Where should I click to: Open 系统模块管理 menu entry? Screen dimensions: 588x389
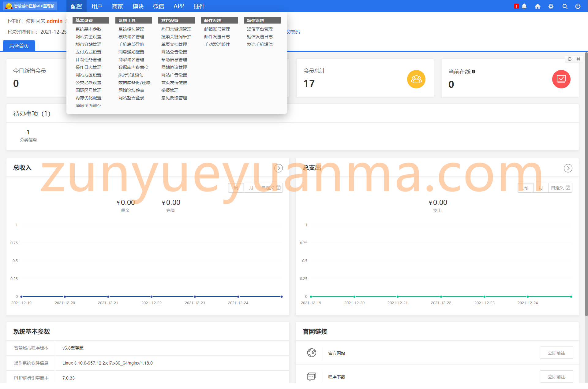coord(131,29)
